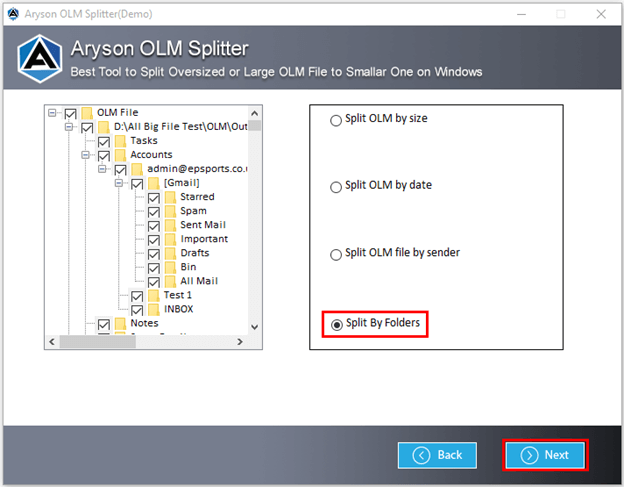Go back with the Back button
Screen dimensions: 624x487
(437, 455)
